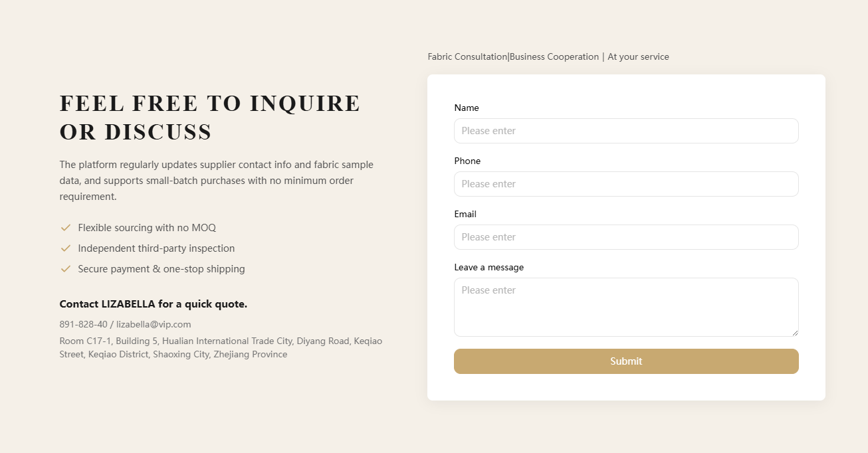This screenshot has height=453, width=868.
Task: Click the Fabric Consultation tagline text
Action: click(x=548, y=56)
